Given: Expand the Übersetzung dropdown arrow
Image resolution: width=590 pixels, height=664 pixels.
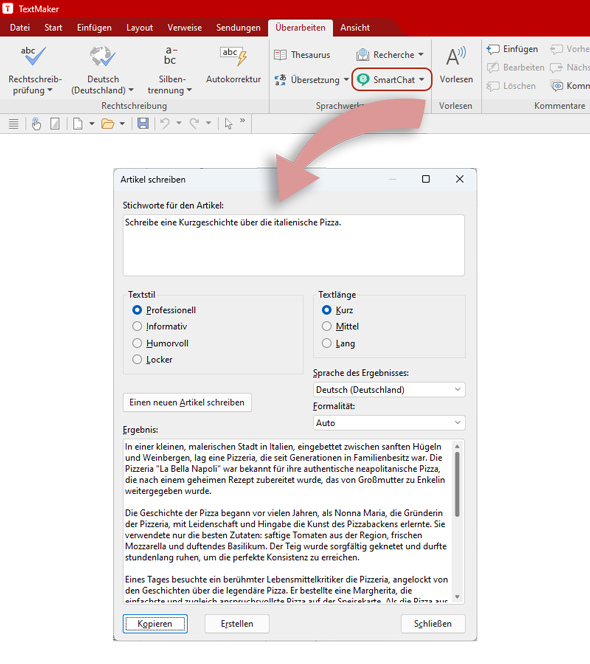Looking at the screenshot, I should click(346, 80).
